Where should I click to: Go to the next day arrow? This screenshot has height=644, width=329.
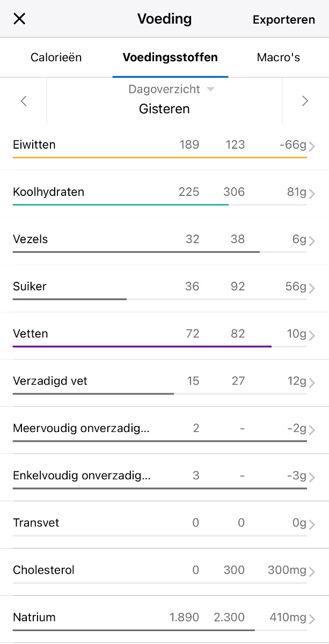(x=305, y=101)
